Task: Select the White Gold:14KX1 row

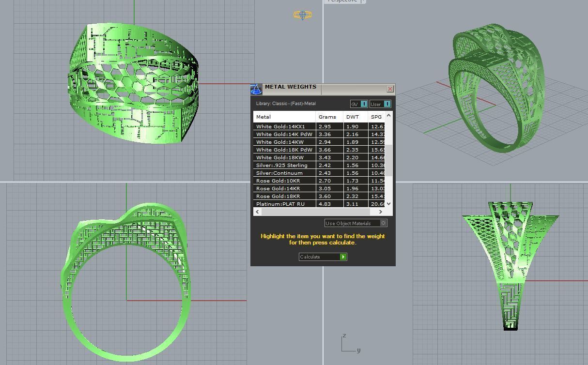Action: pos(319,126)
